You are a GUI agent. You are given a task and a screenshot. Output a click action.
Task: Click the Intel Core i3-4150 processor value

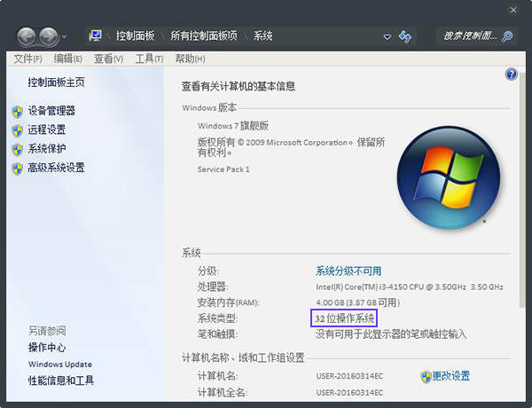click(x=410, y=286)
